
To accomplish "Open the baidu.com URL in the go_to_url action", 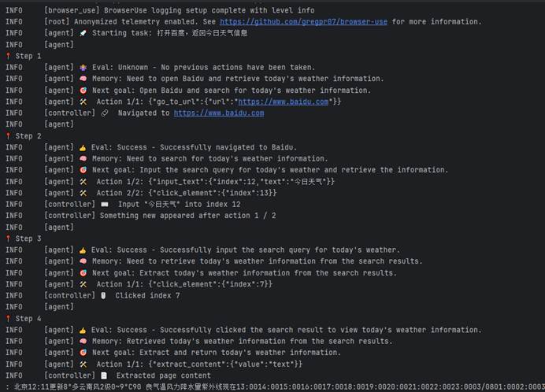I will click(x=284, y=102).
